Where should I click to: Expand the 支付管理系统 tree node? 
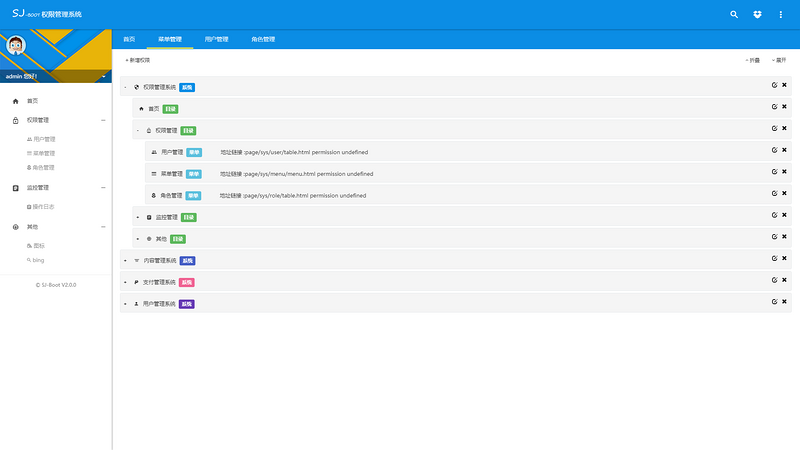[126, 282]
